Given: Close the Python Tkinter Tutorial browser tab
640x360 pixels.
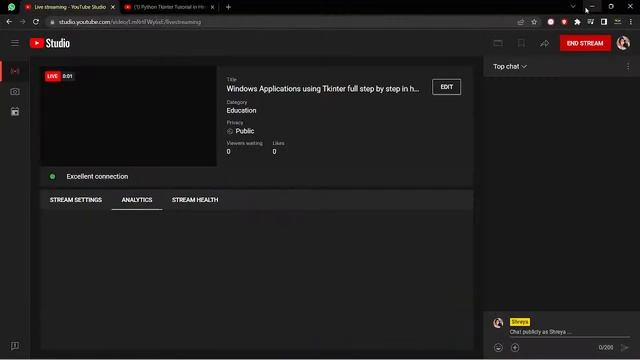Looking at the screenshot, I should [212, 7].
